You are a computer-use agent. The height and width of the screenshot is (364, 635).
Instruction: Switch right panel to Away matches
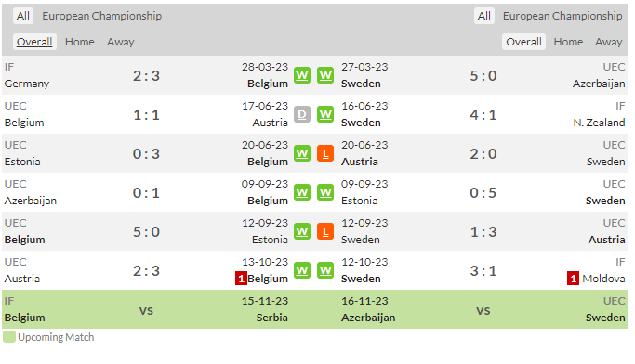[608, 42]
